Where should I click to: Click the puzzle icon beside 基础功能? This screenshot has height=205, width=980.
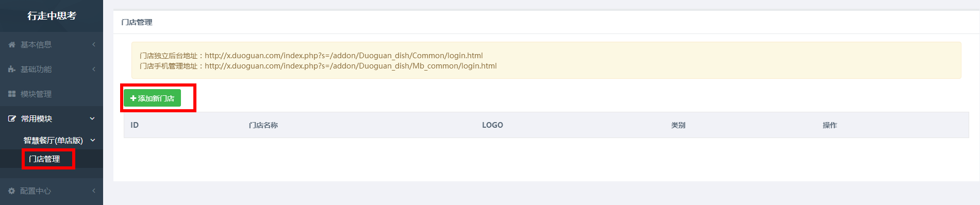(12, 70)
